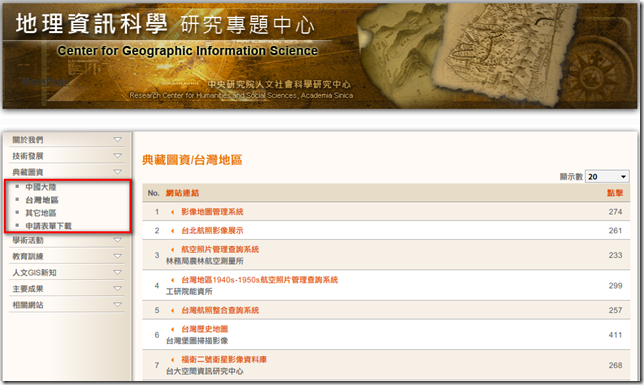This screenshot has height=385, width=644.
Task: Open the 航空照片管理查詢系統 link
Action: point(220,249)
